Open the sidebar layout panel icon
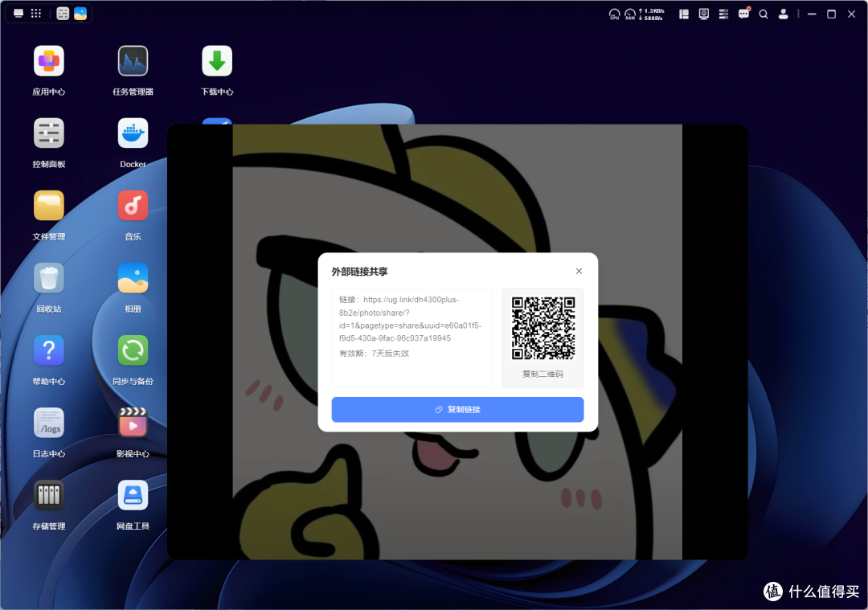Viewport: 868px width, 610px height. (684, 14)
